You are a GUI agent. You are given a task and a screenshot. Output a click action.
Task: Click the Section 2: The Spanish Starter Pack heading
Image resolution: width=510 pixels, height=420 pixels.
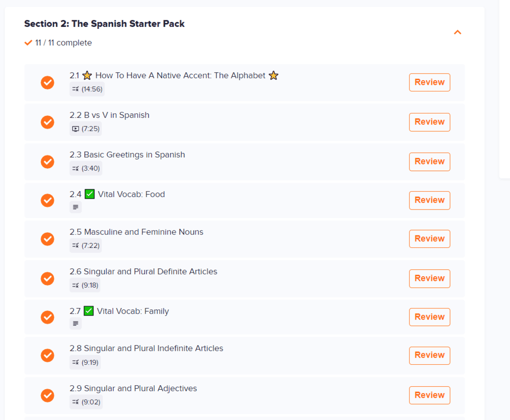click(x=104, y=23)
